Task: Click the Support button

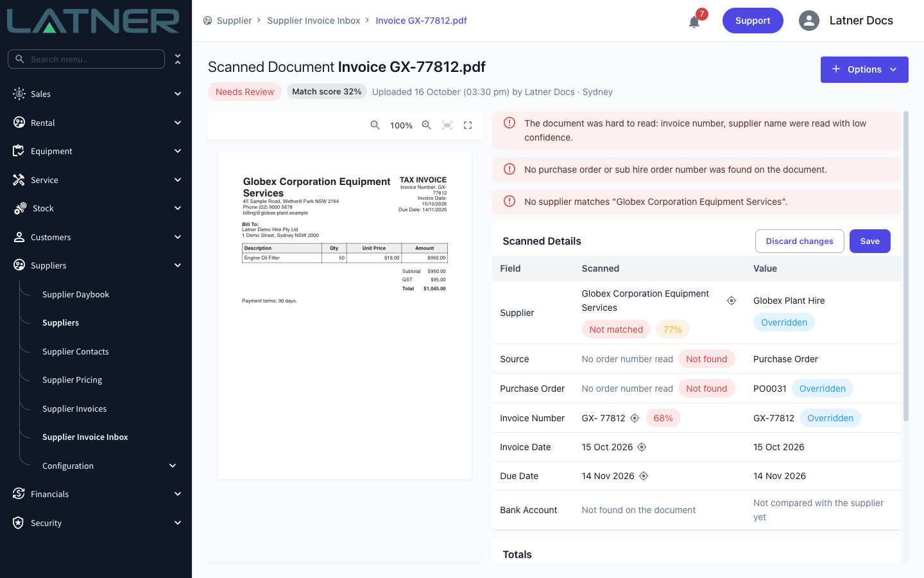Action: tap(753, 21)
